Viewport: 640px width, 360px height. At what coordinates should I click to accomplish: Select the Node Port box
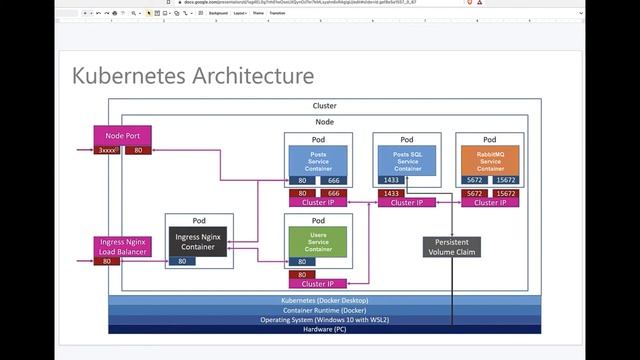point(122,136)
